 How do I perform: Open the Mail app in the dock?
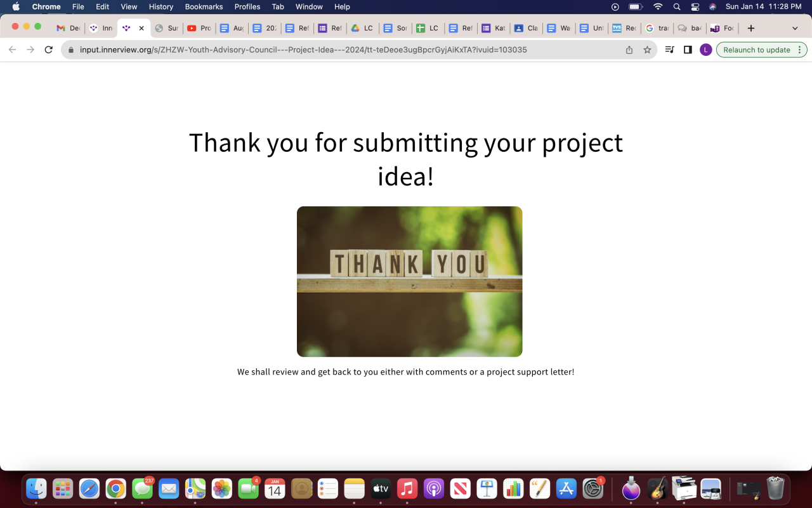pyautogui.click(x=169, y=489)
